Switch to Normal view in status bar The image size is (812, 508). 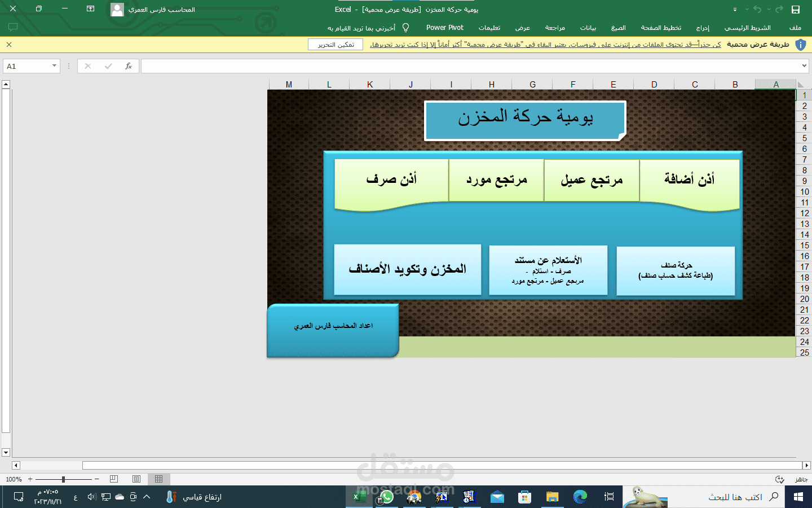158,479
